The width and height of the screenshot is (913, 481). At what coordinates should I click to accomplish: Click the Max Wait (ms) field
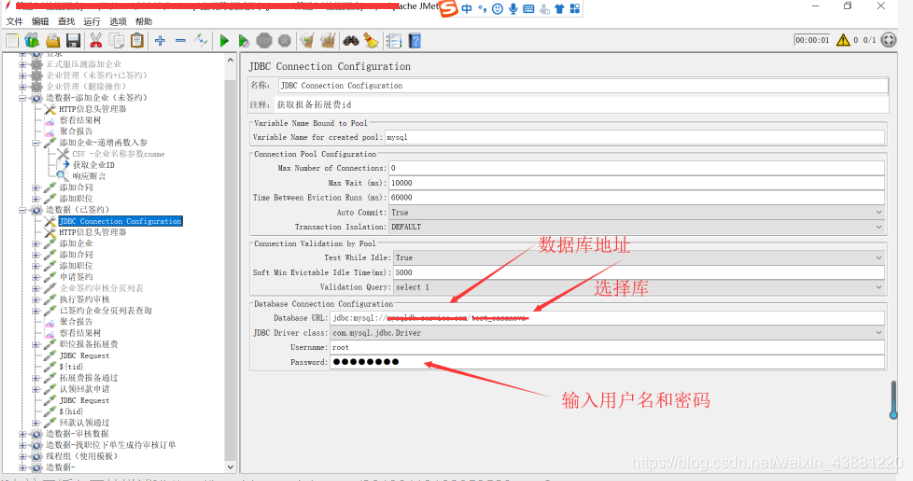coord(636,183)
